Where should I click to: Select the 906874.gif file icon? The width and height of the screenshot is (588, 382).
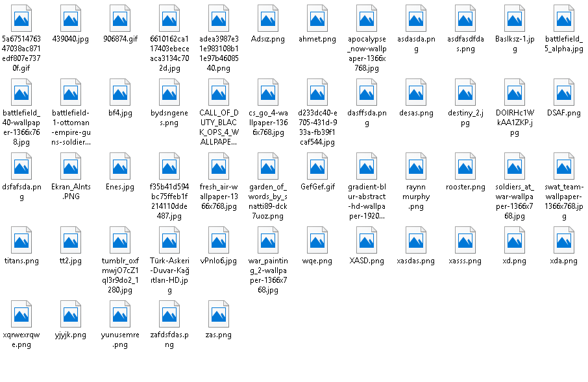(x=120, y=18)
